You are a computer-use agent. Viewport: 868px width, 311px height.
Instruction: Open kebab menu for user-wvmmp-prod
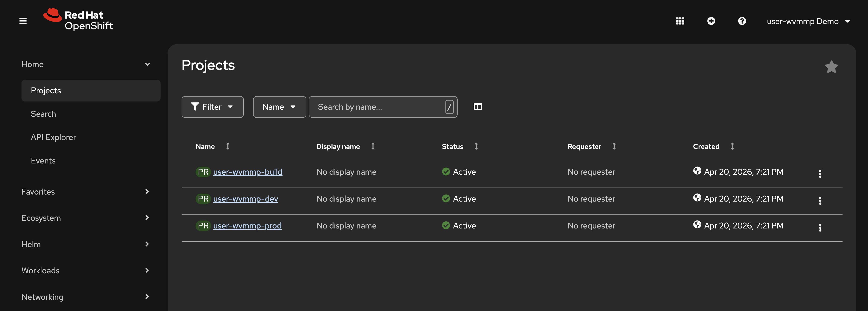(x=820, y=228)
